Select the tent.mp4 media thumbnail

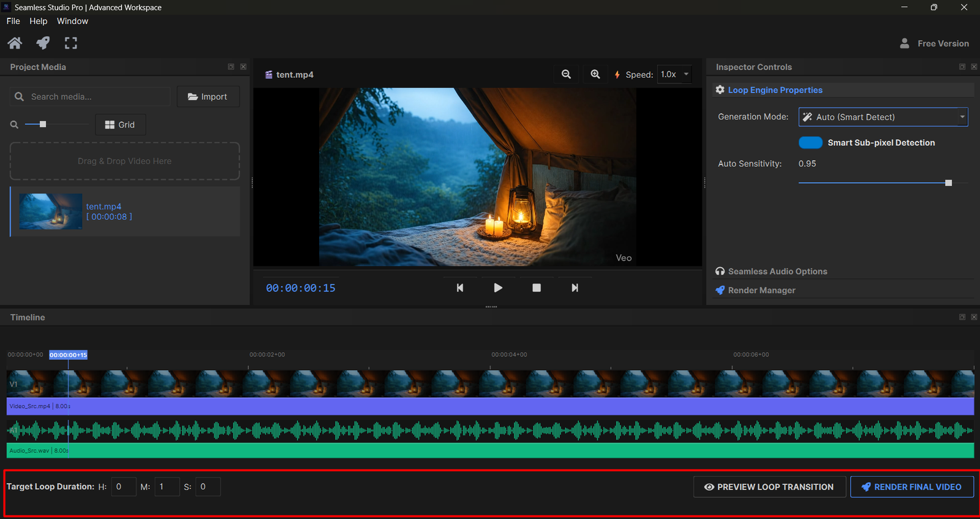pyautogui.click(x=51, y=211)
